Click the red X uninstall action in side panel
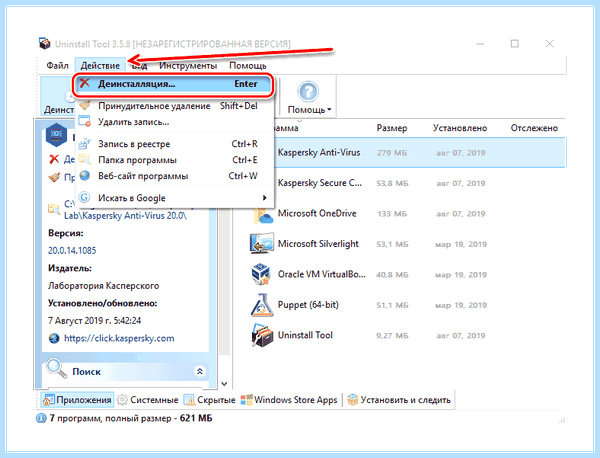This screenshot has width=600, height=458. pyautogui.click(x=54, y=158)
